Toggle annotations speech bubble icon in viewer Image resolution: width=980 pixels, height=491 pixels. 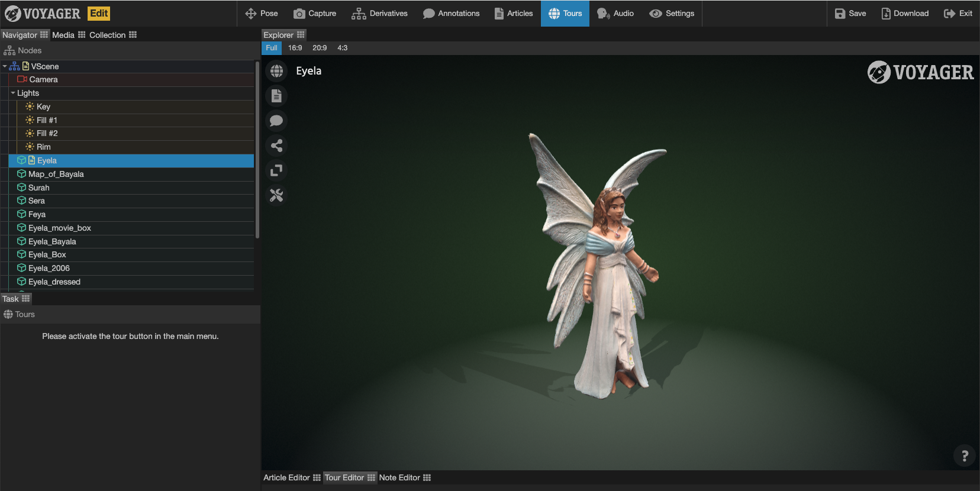(x=276, y=121)
